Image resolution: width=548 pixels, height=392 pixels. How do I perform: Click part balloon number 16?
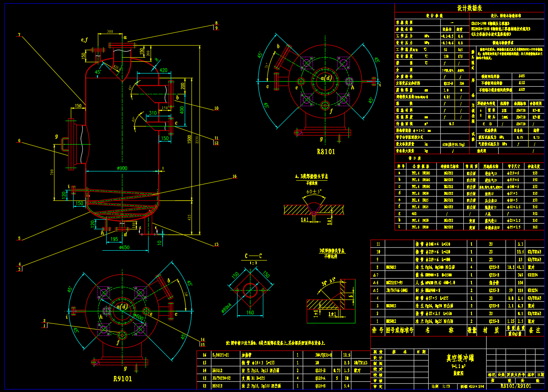pyautogui.click(x=235, y=177)
